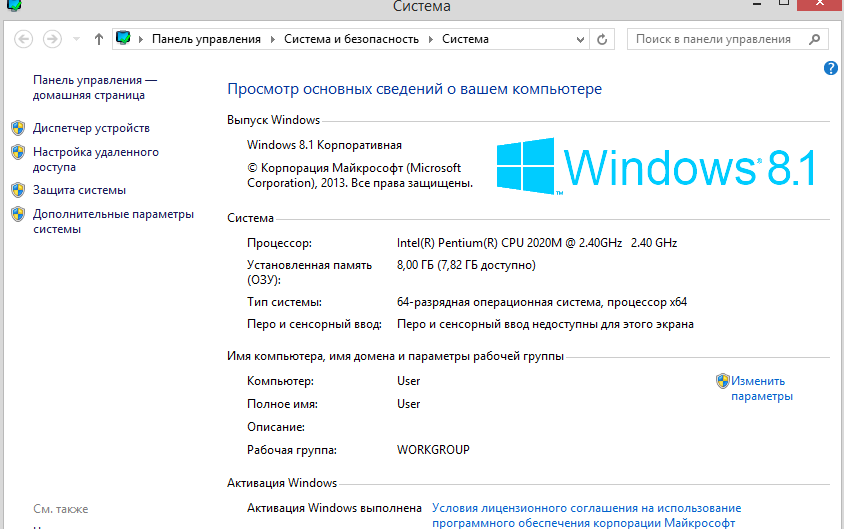This screenshot has height=529, width=844.
Task: Click 'Windows 8.1 Корпоративная' edition text
Action: point(325,145)
